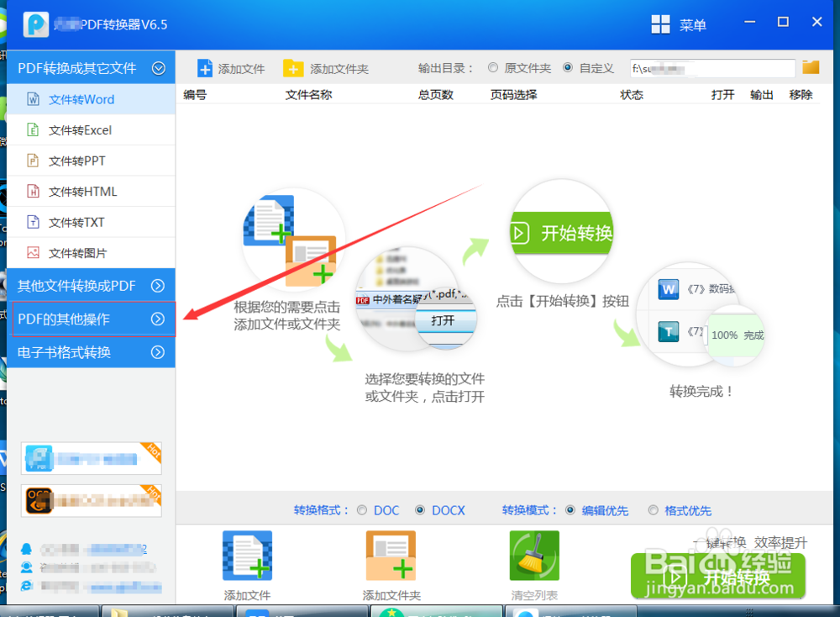Click the large 添加文件夹 folder icon at bottom
This screenshot has height=617, width=840.
[x=391, y=556]
